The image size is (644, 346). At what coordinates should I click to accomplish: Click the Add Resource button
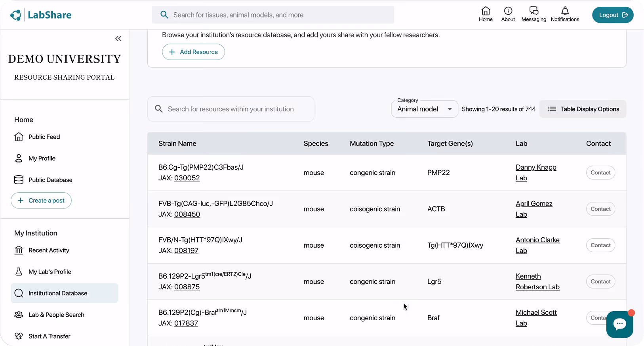[x=193, y=52]
